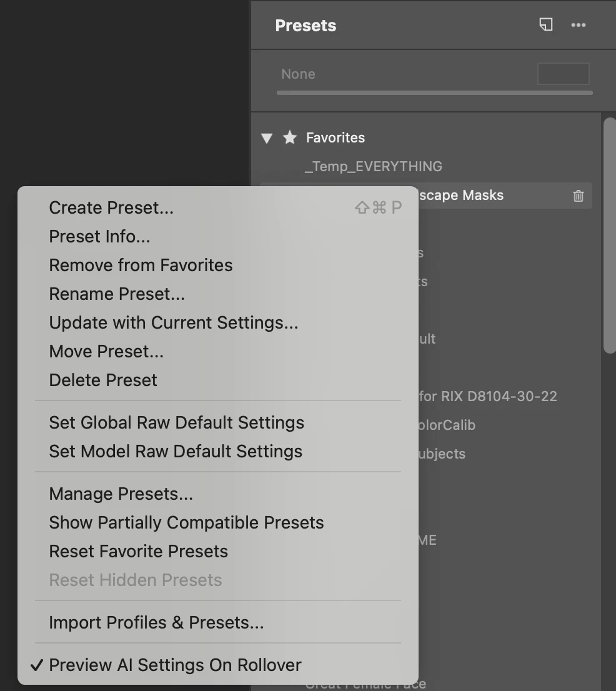
Task: Open Preset Info from context menu
Action: [x=99, y=236]
